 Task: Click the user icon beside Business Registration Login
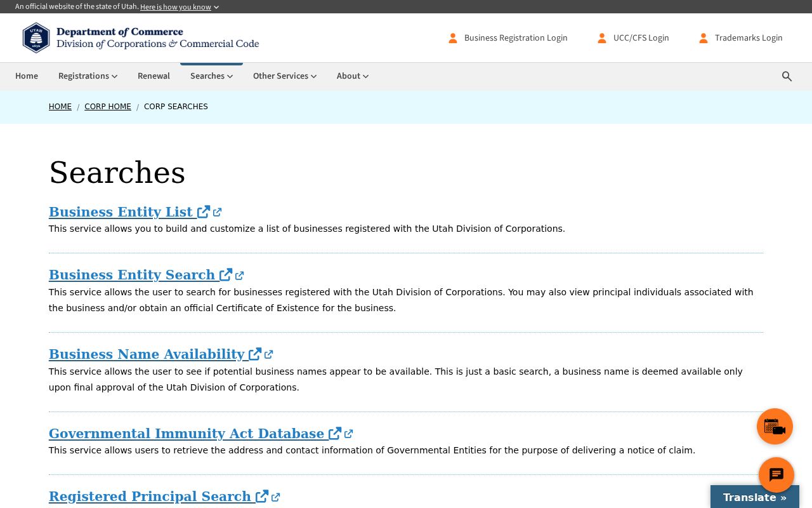pos(453,38)
